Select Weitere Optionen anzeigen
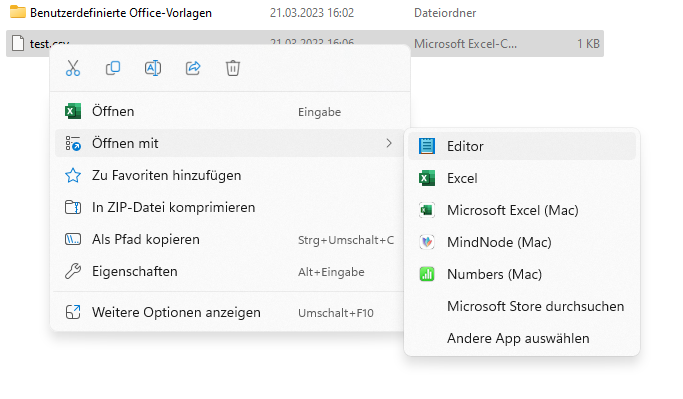 click(x=230, y=313)
